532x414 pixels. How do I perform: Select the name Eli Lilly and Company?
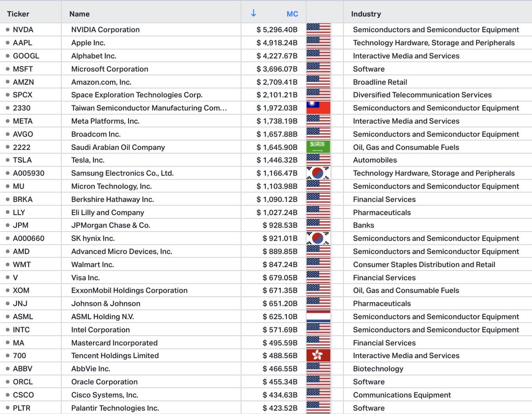tap(107, 213)
